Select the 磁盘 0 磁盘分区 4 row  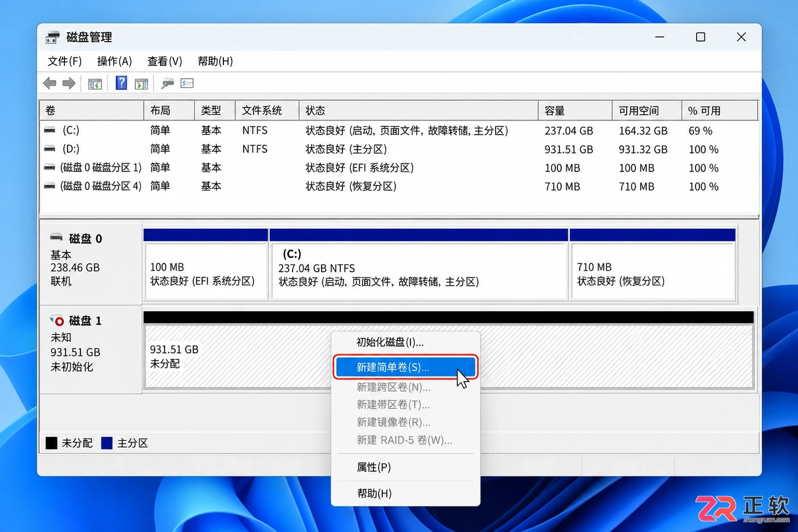tap(399, 186)
